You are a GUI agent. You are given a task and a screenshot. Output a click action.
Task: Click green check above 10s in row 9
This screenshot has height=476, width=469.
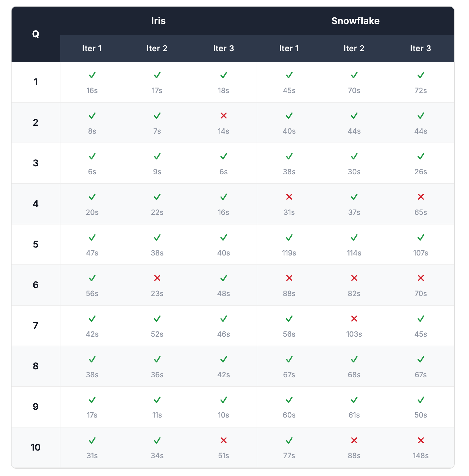tap(224, 400)
